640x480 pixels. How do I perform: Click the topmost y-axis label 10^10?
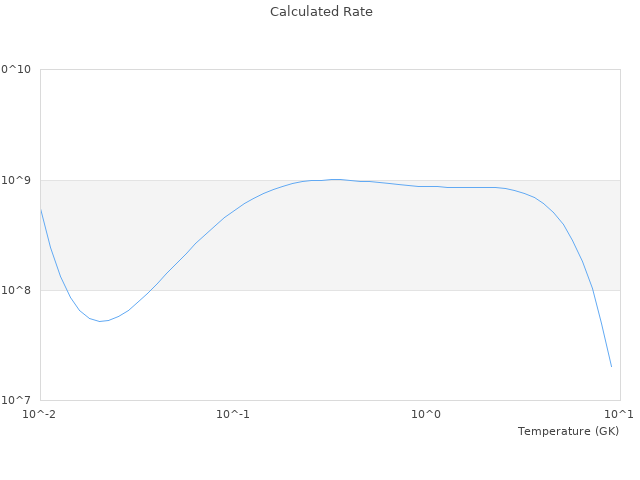click(x=16, y=69)
